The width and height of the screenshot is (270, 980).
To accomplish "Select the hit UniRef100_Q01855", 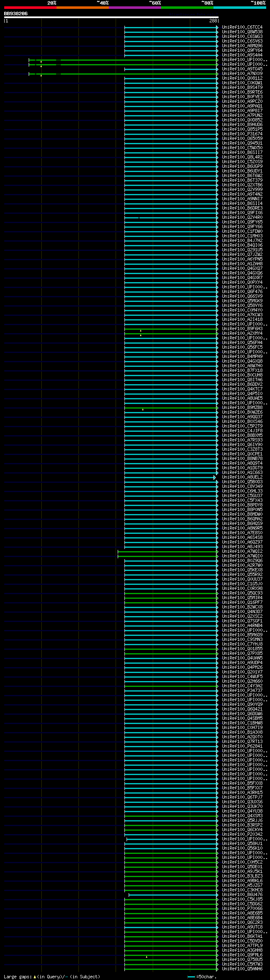I will [242, 649].
